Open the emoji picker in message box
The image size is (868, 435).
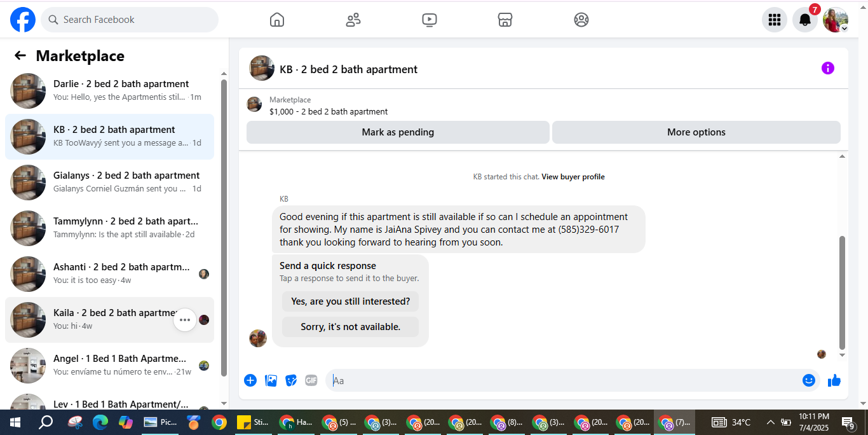coord(809,380)
